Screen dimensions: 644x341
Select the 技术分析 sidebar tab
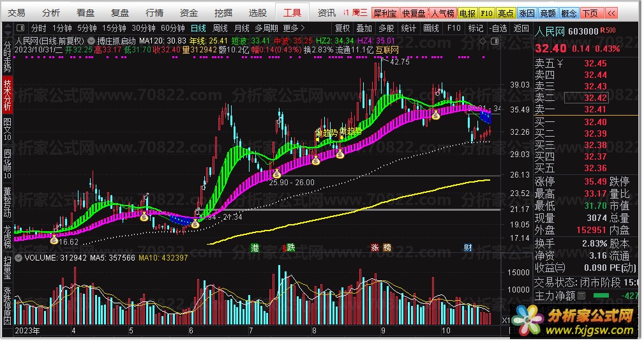pyautogui.click(x=7, y=95)
